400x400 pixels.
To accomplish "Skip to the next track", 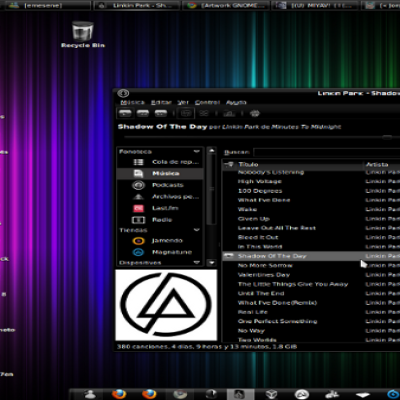I will pos(161,113).
